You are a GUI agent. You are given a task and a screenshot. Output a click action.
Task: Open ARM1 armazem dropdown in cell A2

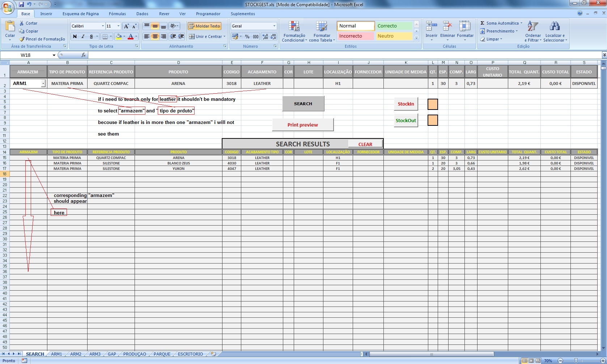[x=43, y=83]
